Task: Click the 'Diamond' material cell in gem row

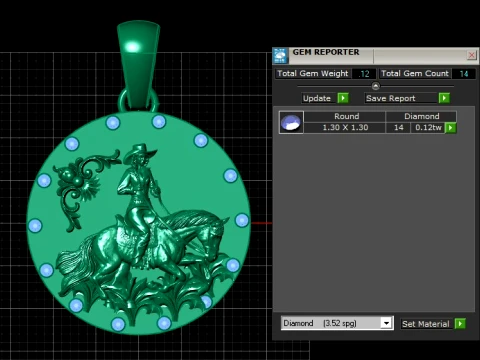Action: pos(421,116)
